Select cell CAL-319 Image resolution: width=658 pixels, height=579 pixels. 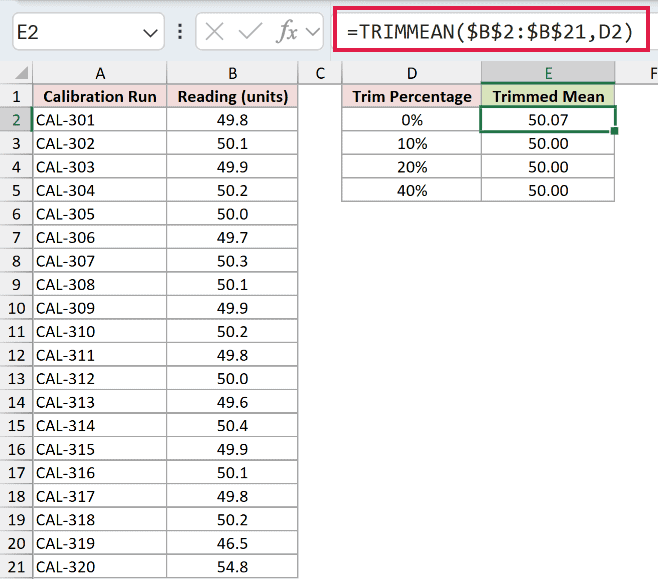[100, 543]
